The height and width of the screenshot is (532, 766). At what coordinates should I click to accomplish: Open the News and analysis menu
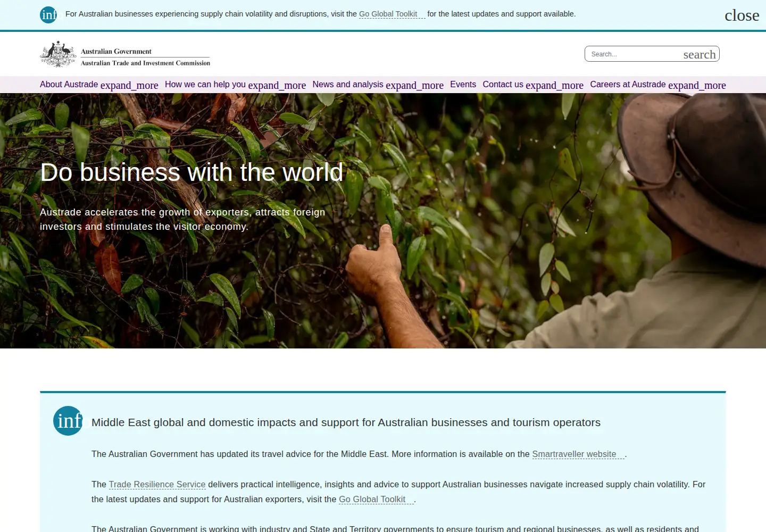click(348, 85)
